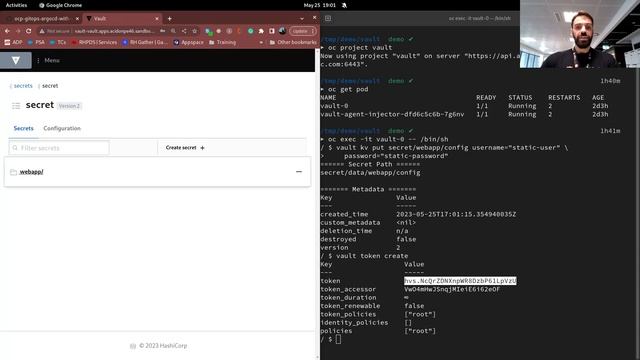Open the RHPDS Services bookmark
This screenshot has height=360, width=640.
coord(94,42)
